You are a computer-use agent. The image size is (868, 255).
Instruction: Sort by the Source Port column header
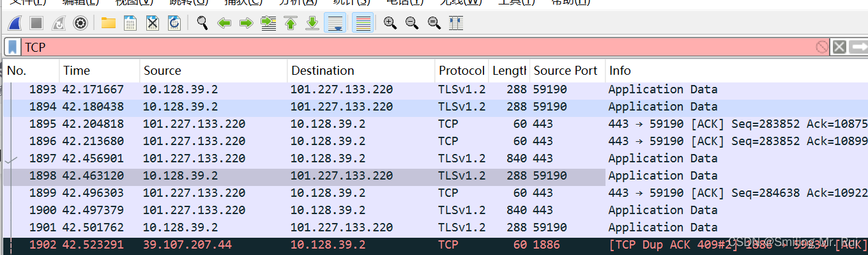tap(567, 70)
